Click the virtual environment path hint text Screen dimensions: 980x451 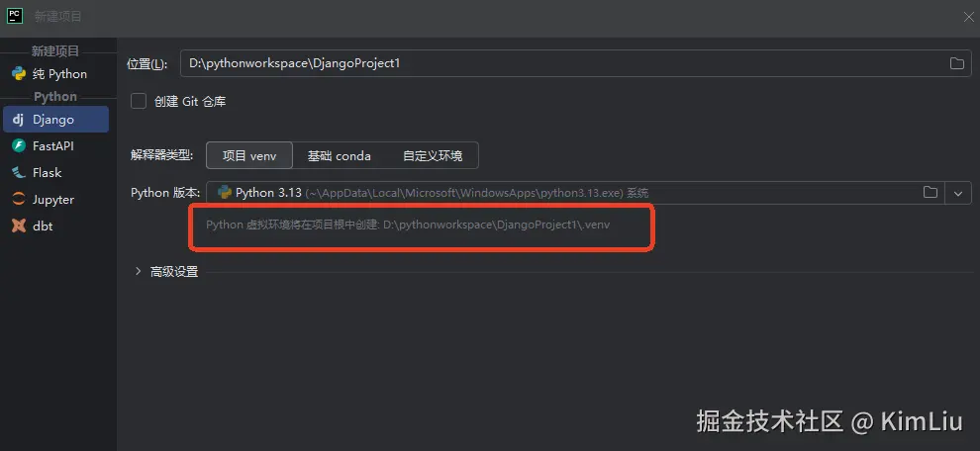(x=408, y=225)
